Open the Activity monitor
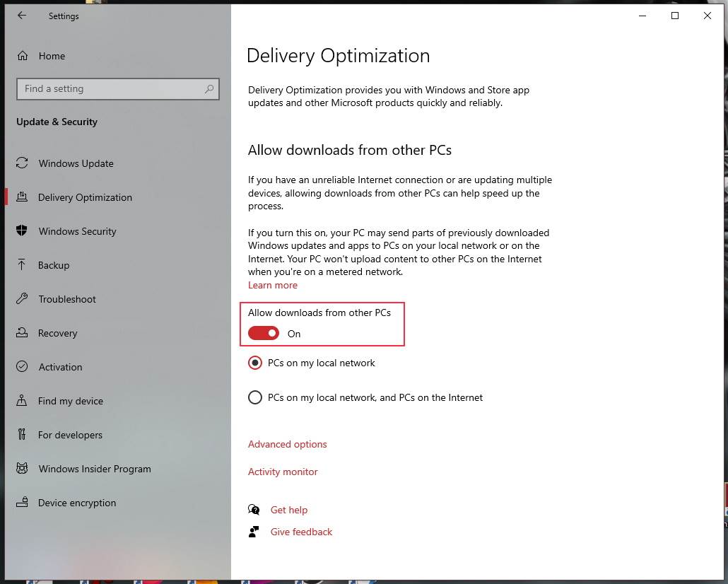The height and width of the screenshot is (584, 728). [x=283, y=472]
